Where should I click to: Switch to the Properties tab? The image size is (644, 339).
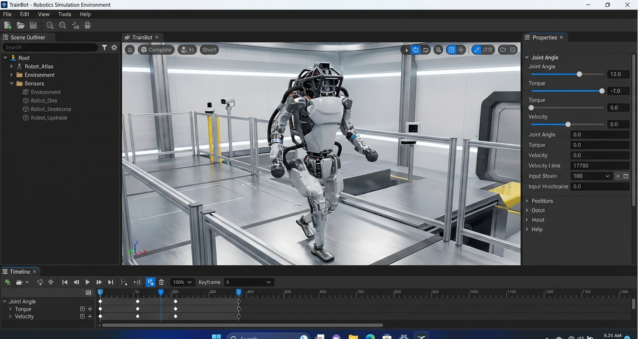[x=544, y=37]
